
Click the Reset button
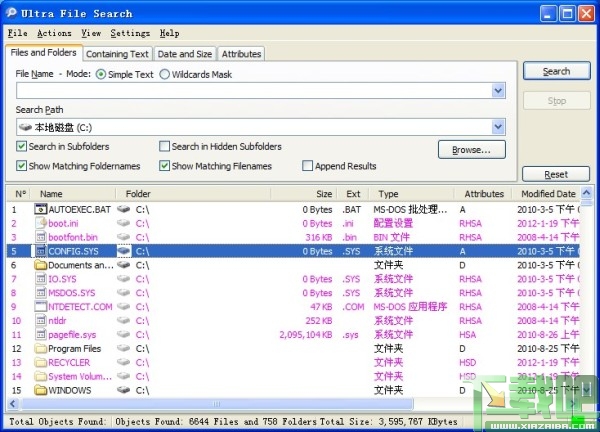pos(556,174)
